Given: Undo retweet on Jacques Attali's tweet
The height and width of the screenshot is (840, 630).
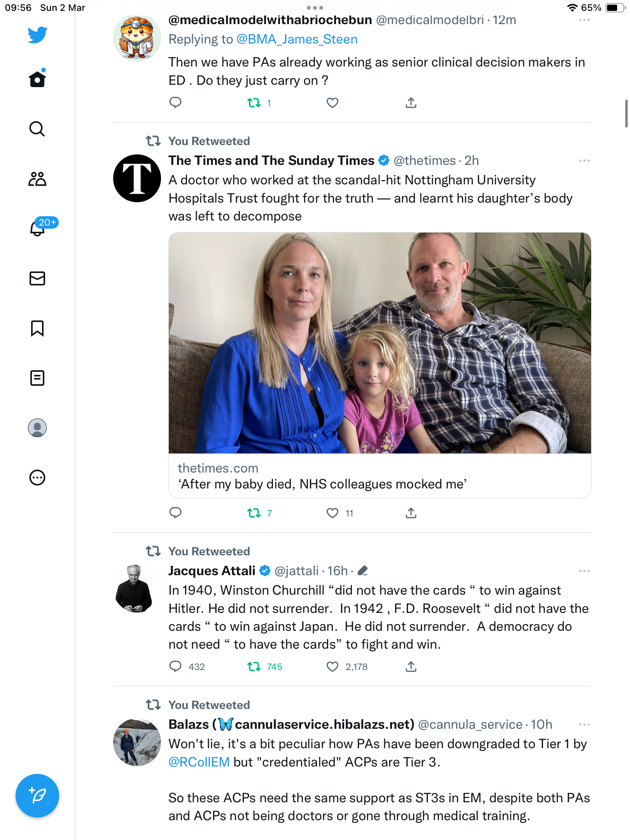Looking at the screenshot, I should 254,667.
